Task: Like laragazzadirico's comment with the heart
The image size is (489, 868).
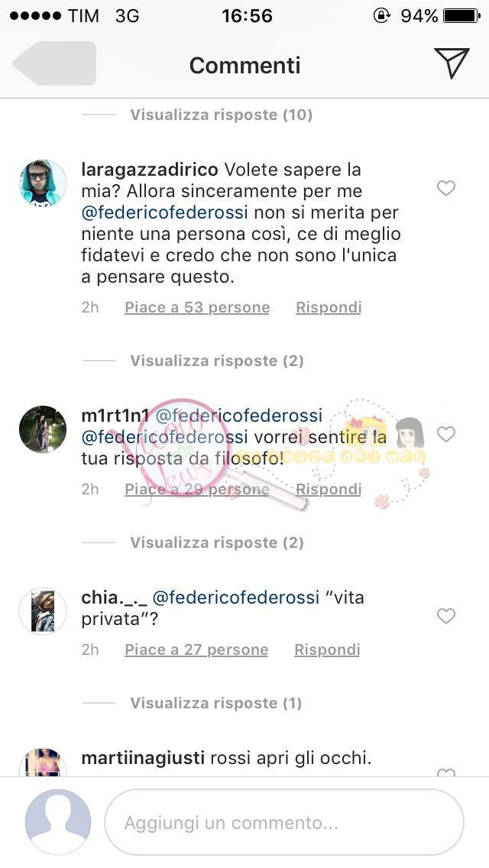Action: 445,188
